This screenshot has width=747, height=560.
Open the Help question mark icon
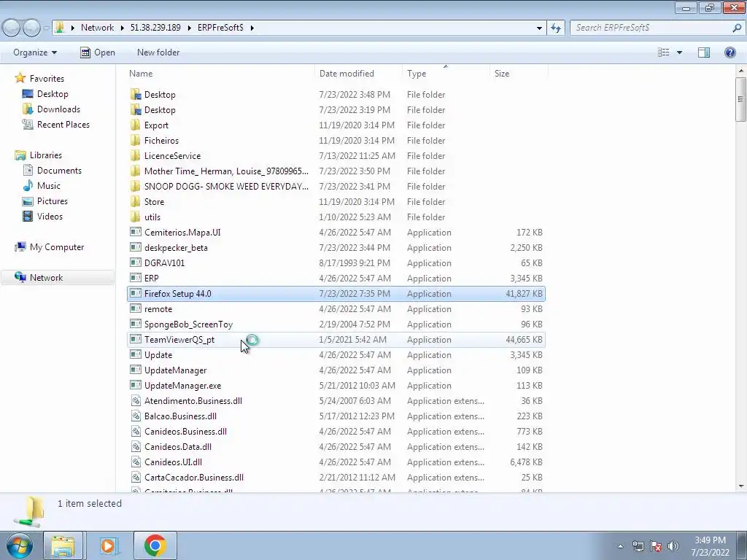(x=729, y=52)
